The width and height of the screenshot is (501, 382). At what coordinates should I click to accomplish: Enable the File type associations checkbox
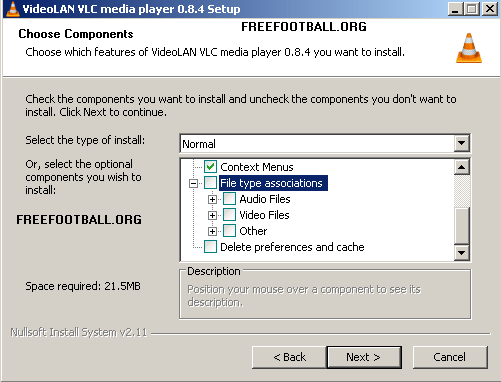tap(210, 183)
